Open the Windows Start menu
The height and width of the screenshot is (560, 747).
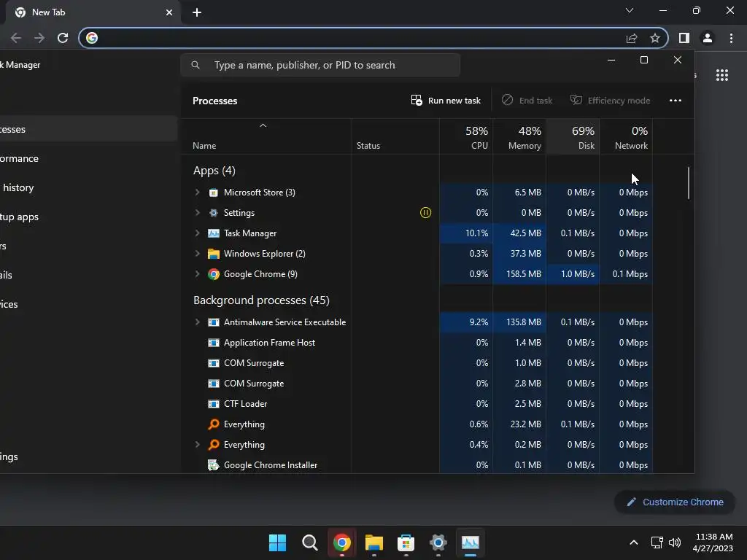click(x=277, y=542)
